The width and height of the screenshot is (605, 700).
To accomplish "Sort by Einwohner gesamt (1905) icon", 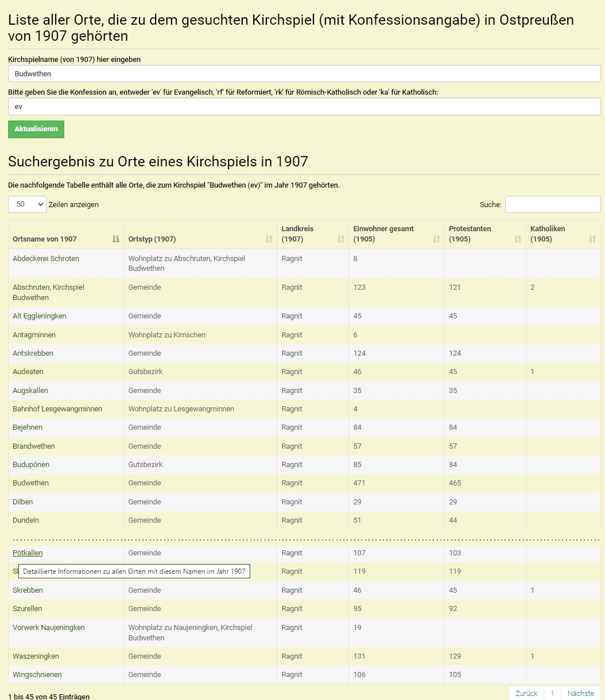I will click(x=436, y=239).
